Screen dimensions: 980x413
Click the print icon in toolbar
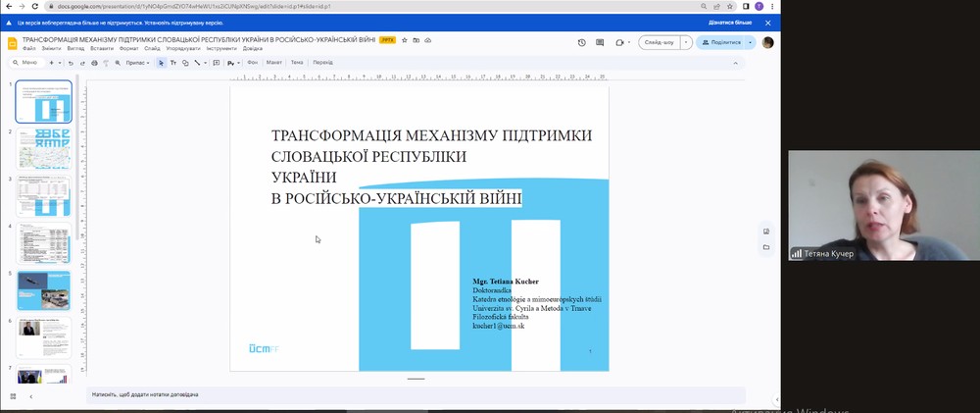(x=94, y=63)
